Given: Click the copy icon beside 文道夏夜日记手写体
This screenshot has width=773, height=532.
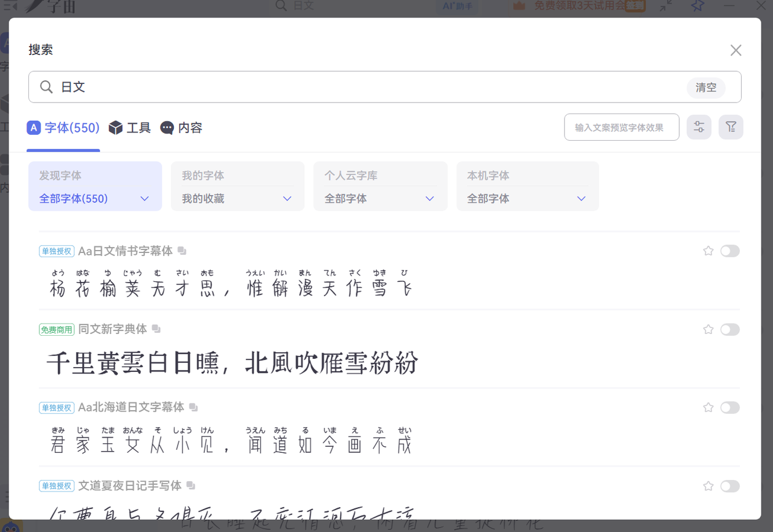Looking at the screenshot, I should point(191,486).
